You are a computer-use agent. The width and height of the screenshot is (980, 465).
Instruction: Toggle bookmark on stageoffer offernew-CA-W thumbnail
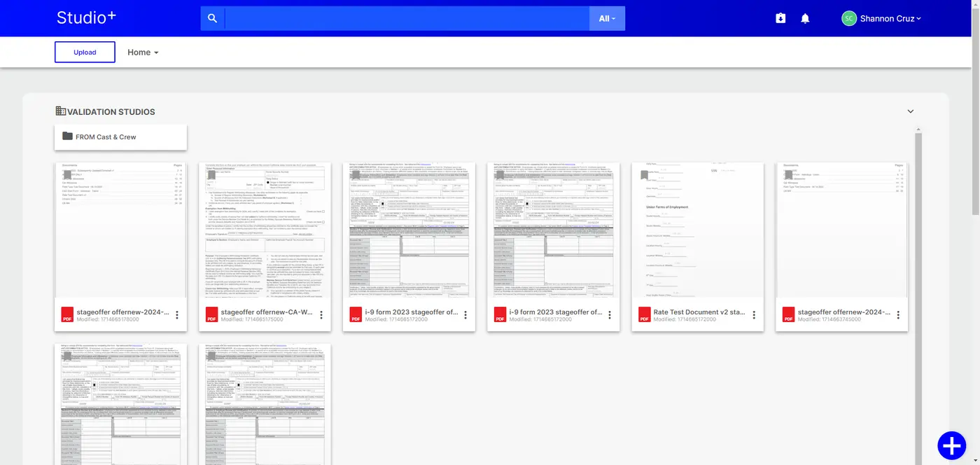pos(211,175)
